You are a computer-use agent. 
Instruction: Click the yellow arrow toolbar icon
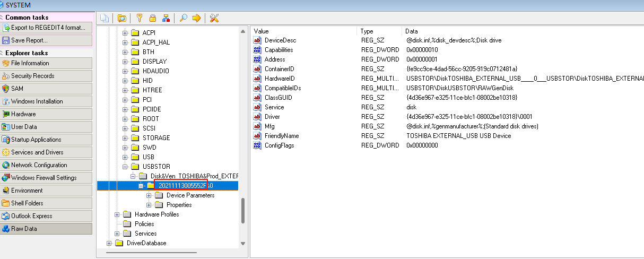[196, 18]
